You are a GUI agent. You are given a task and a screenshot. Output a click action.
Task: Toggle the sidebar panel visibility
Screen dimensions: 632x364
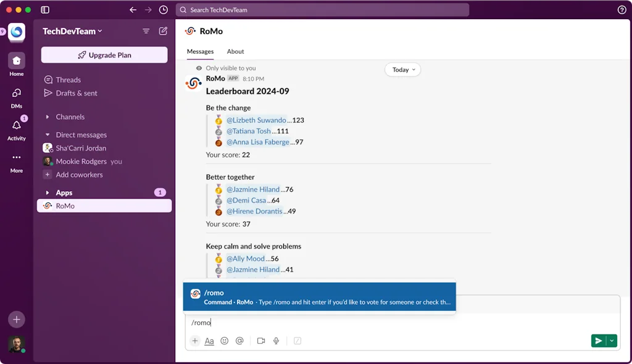pyautogui.click(x=45, y=10)
